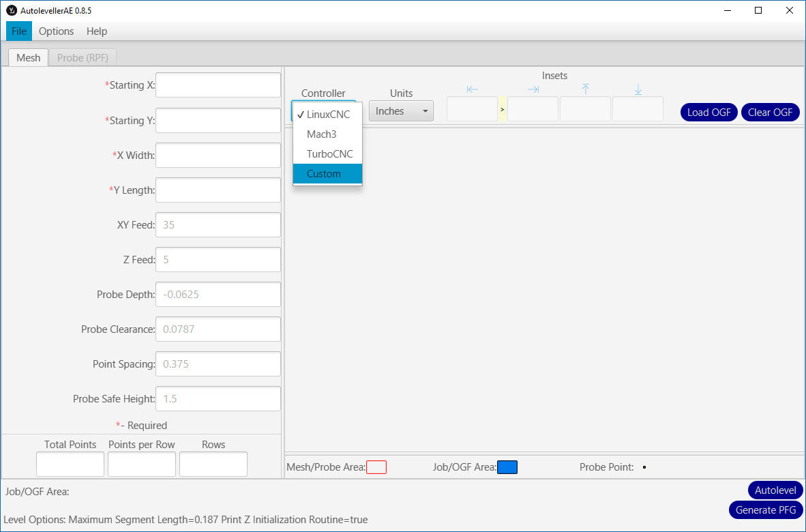Viewport: 806px width, 532px height.
Task: Select the checked LinuxCNC controller option
Action: (328, 115)
